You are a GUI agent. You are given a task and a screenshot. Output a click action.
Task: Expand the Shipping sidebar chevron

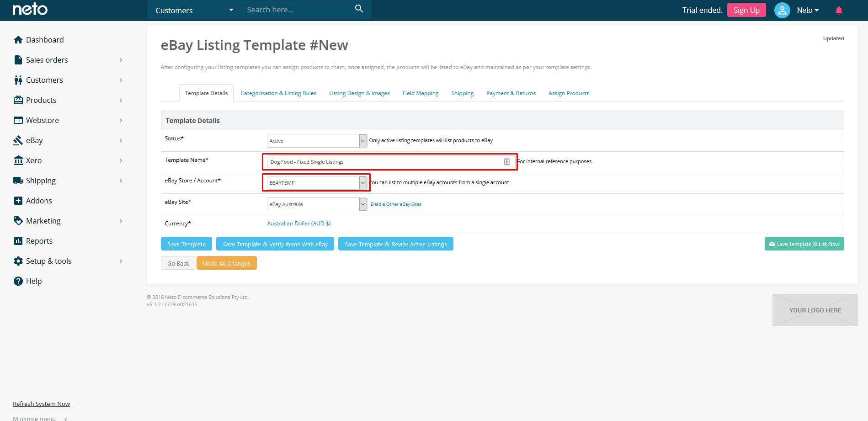[121, 181]
